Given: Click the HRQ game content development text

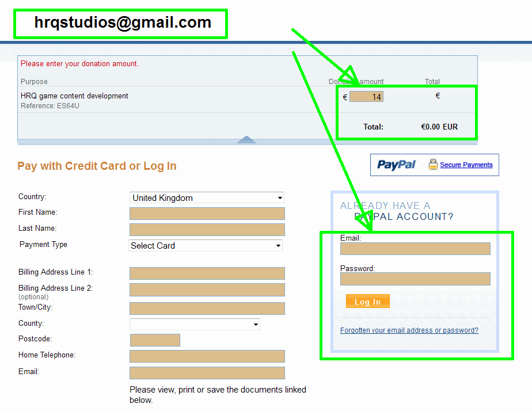Looking at the screenshot, I should (x=74, y=96).
